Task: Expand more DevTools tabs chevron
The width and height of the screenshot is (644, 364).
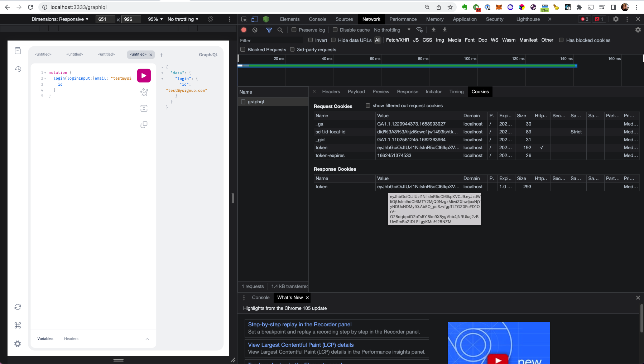Action: coord(550,19)
